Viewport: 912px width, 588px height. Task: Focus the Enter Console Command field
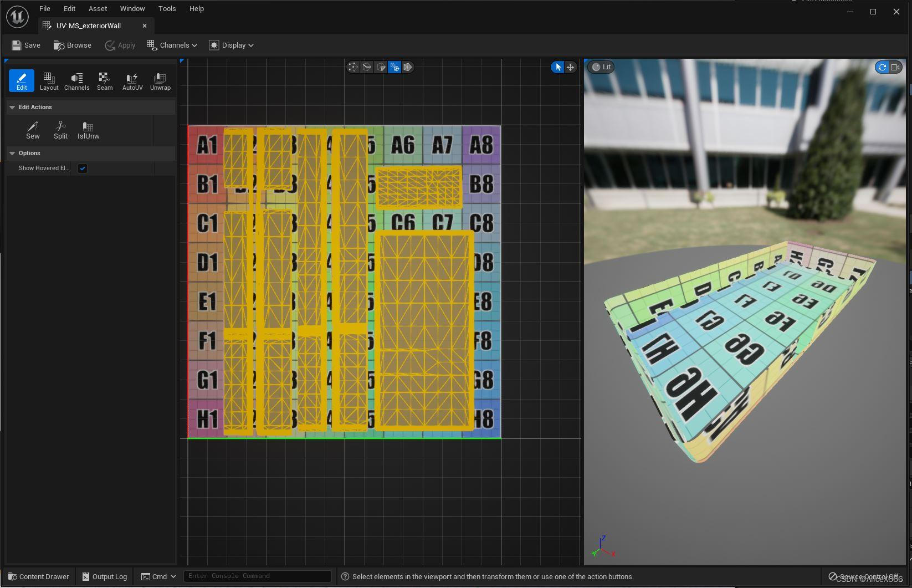coord(257,576)
